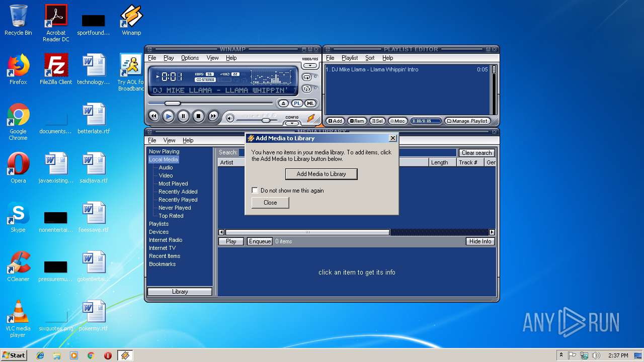This screenshot has width=644, height=362.
Task: Click the horizontal scrollbar right arrow
Action: [492, 232]
